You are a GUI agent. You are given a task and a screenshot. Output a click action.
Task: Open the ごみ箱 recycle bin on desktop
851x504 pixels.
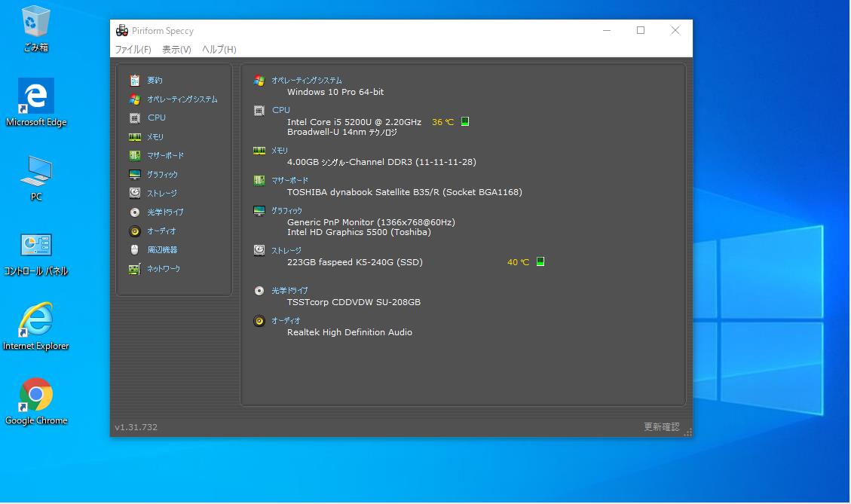36,29
